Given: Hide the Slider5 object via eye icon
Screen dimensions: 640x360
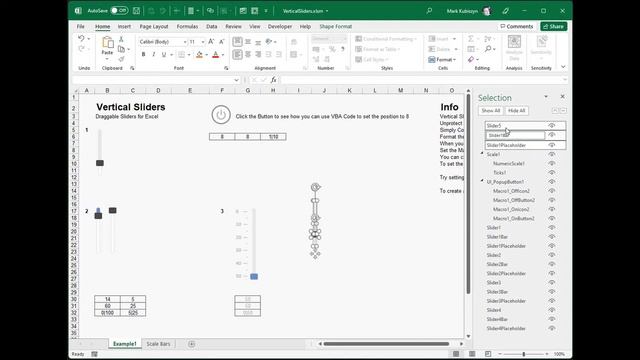Looking at the screenshot, I should [552, 126].
